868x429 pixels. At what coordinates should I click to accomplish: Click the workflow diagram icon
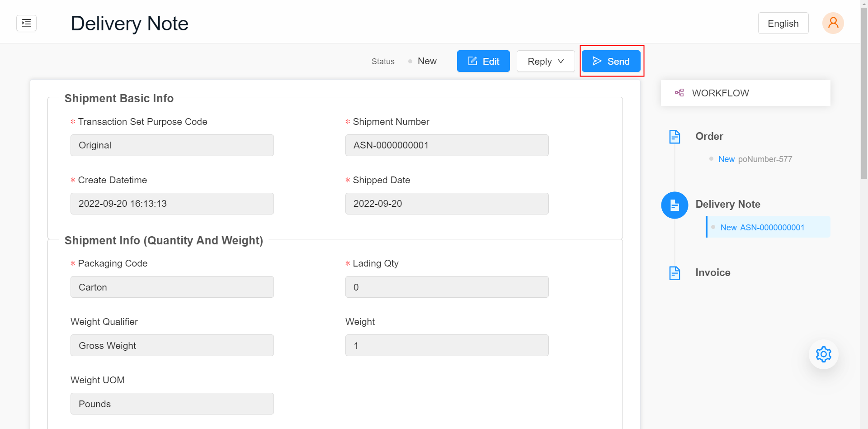pos(679,93)
